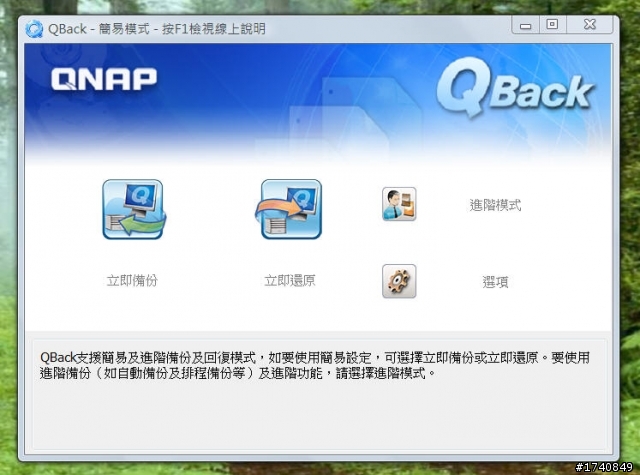Close the QBack window
Screen dimensions: 640x475
[589, 25]
